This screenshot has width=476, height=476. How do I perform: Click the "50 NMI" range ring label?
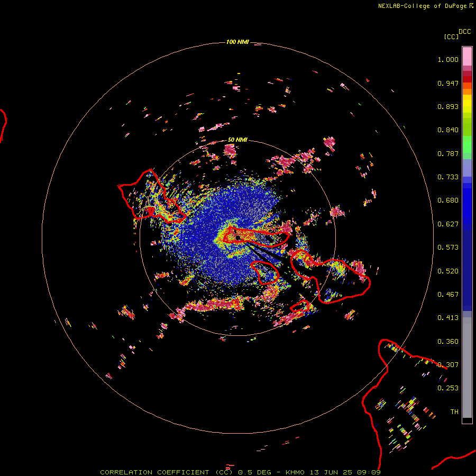[x=237, y=140]
